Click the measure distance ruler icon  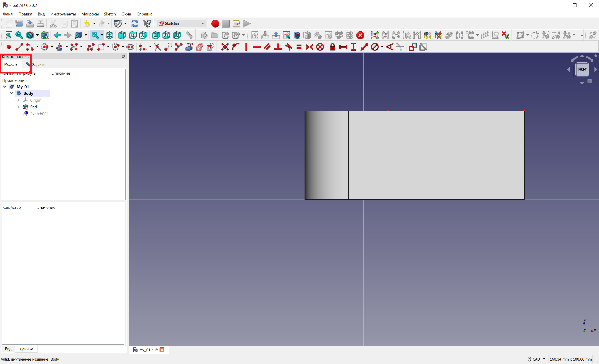point(189,35)
